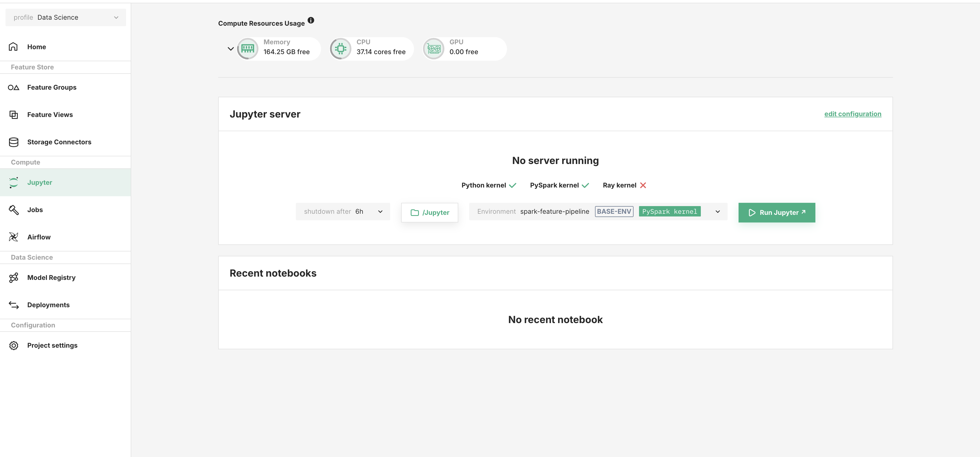Open the Jobs wrench icon
This screenshot has height=457, width=980.
click(x=14, y=209)
